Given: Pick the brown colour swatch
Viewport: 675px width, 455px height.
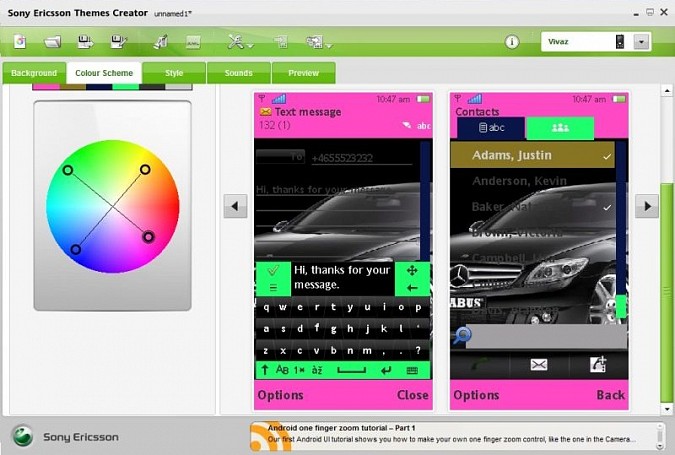Looking at the screenshot, I should pos(73,87).
